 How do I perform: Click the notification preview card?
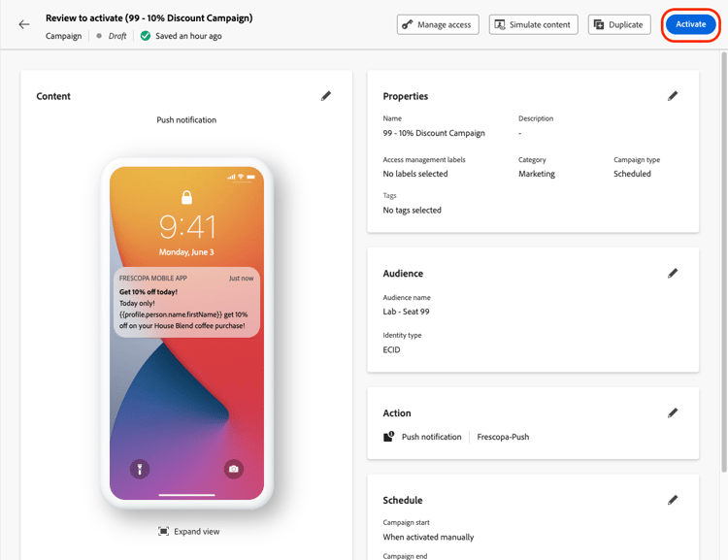[x=186, y=302]
